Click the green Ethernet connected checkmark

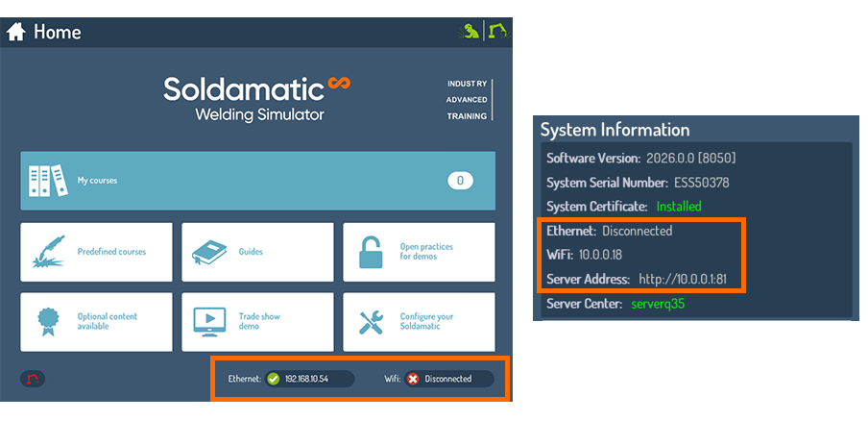pos(274,379)
